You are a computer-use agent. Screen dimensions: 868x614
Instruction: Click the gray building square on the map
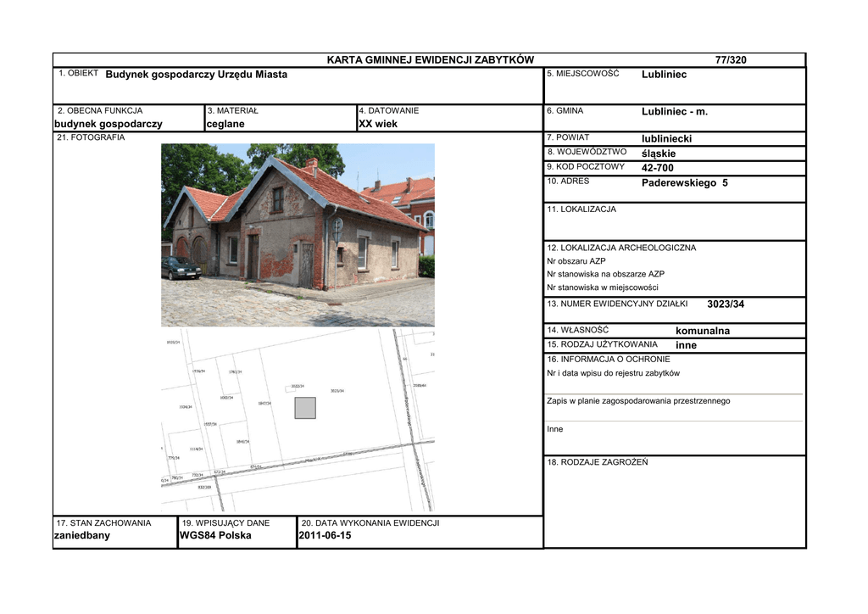(305, 408)
